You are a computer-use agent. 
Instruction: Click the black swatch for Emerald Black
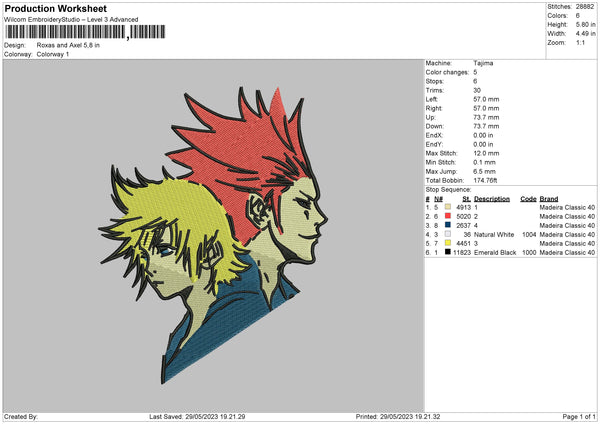click(x=448, y=252)
